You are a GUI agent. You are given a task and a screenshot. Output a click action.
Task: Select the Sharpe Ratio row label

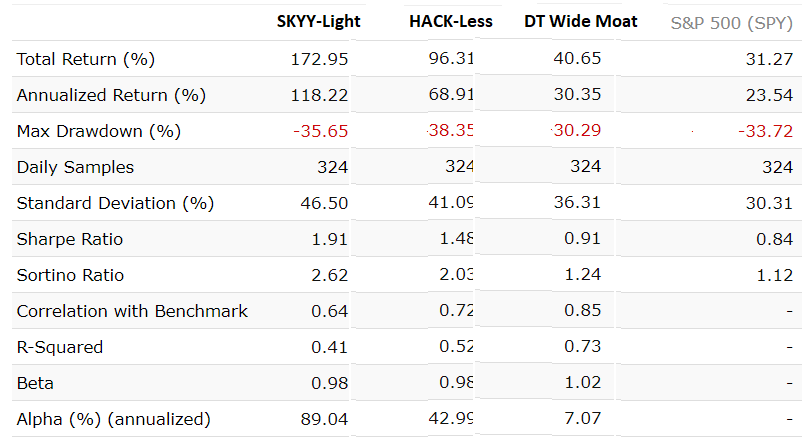point(70,239)
